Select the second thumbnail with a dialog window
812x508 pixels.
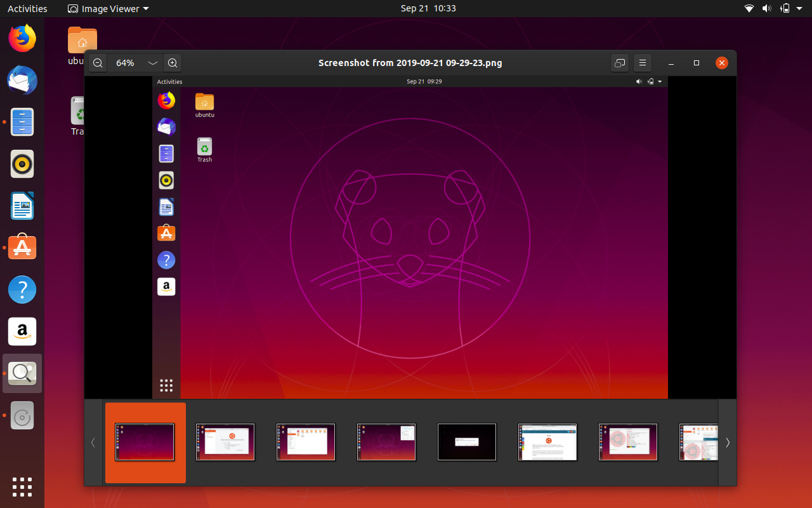tap(225, 442)
